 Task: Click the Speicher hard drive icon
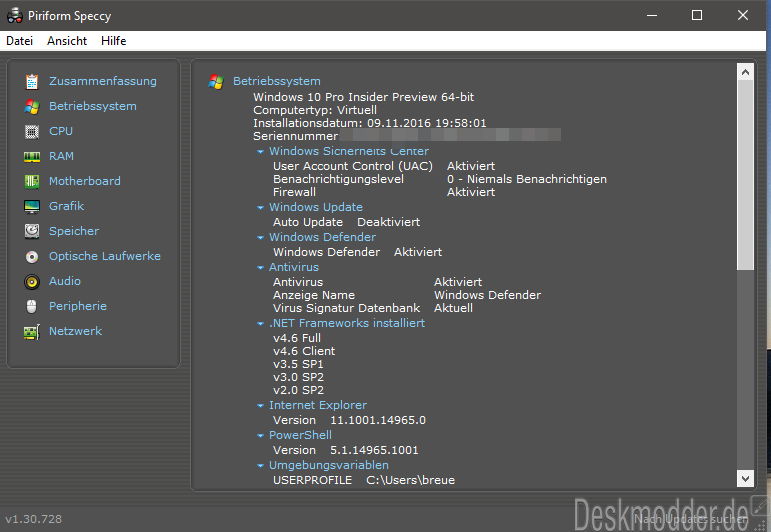[x=32, y=231]
